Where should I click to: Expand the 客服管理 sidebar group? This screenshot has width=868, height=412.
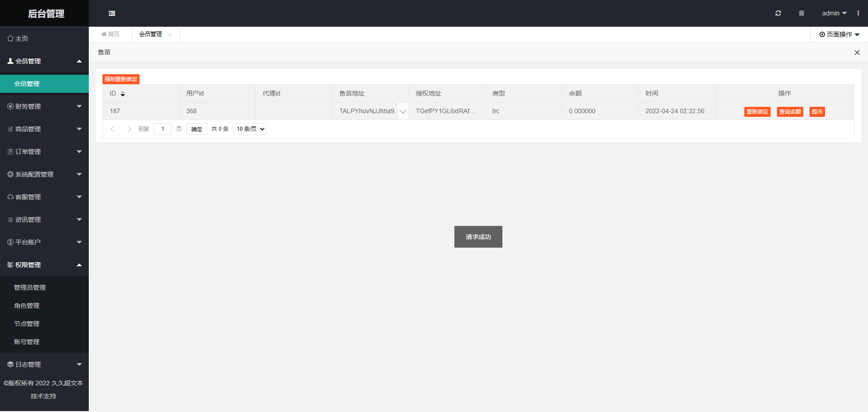pos(44,197)
